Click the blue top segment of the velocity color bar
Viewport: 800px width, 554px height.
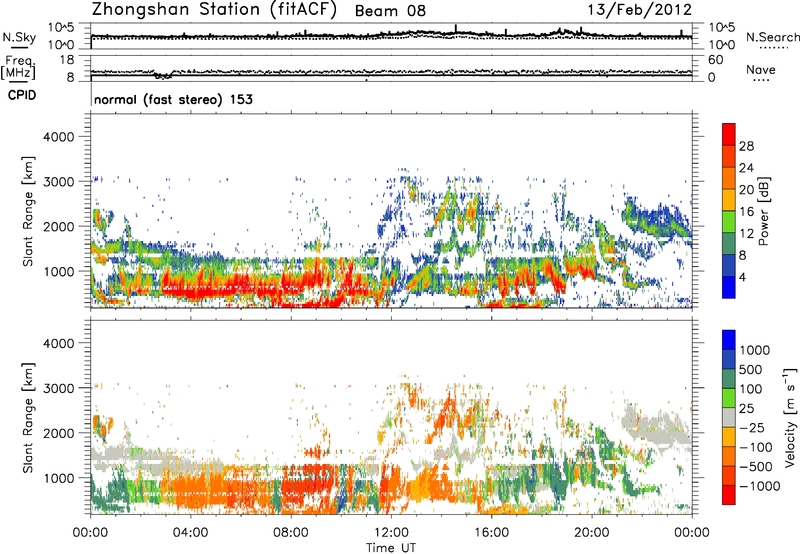[729, 340]
